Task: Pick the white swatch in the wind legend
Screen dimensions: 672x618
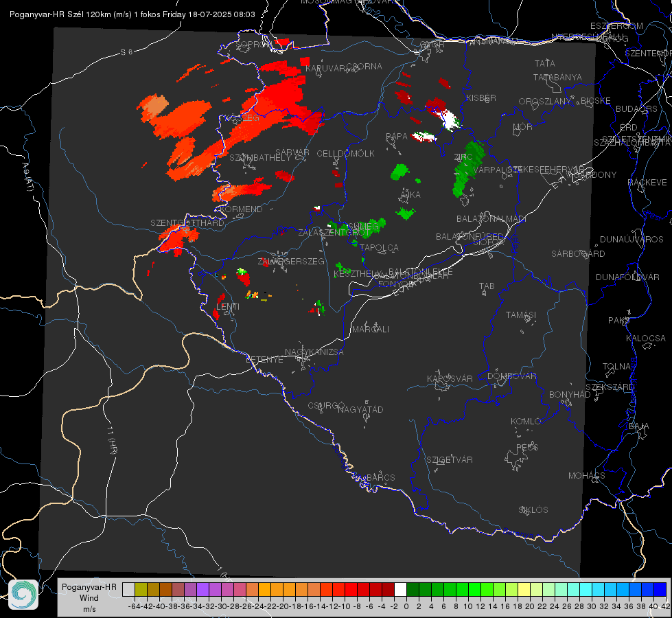Action: click(x=400, y=589)
